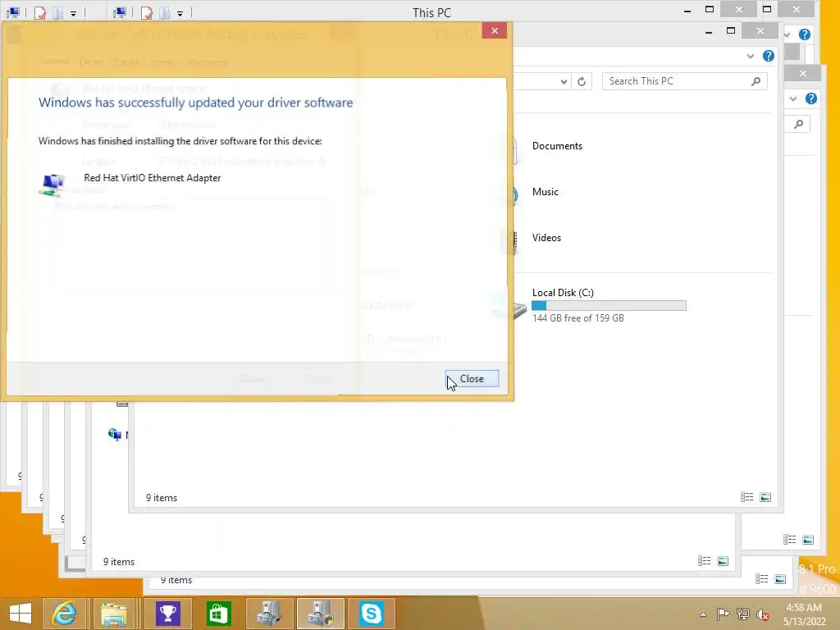The image size is (840, 630).
Task: Launch Skype from the taskbar
Action: tap(372, 614)
